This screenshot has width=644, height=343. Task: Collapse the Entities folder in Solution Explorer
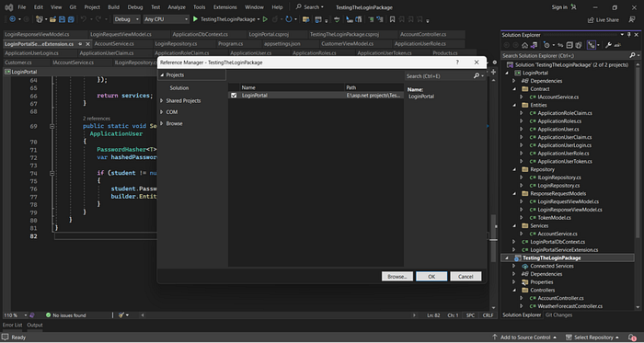513,105
